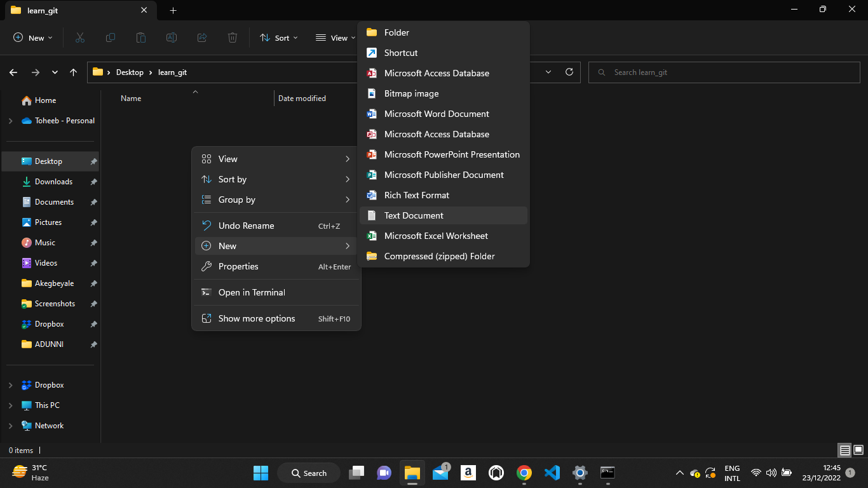
Task: Click the Cut scissors icon in toolbar
Action: [79, 38]
